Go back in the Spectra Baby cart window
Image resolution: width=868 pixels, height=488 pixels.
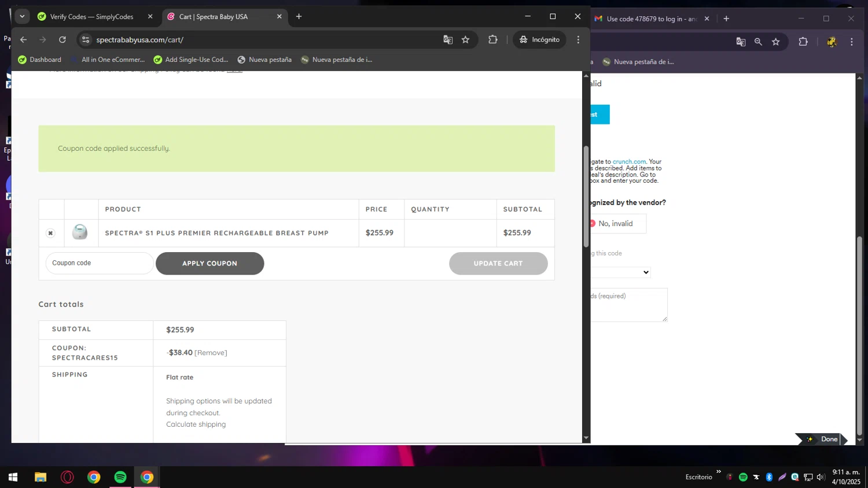pyautogui.click(x=23, y=40)
